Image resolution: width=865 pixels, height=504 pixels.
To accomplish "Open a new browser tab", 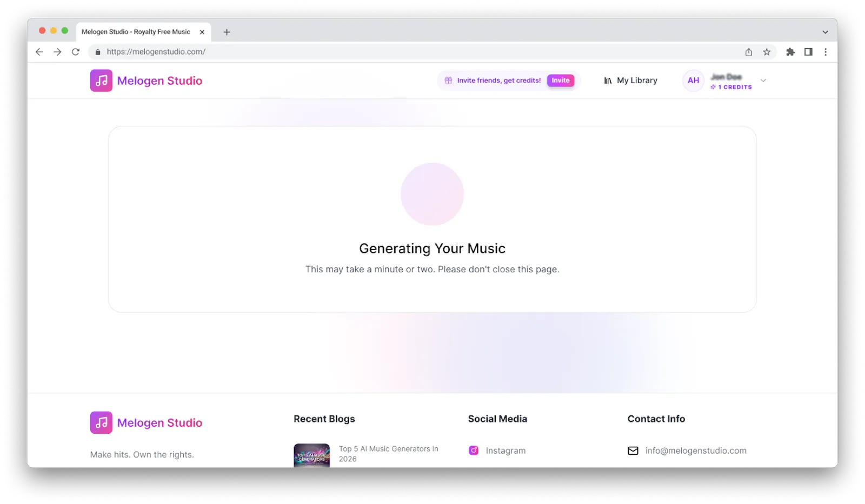I will point(227,32).
